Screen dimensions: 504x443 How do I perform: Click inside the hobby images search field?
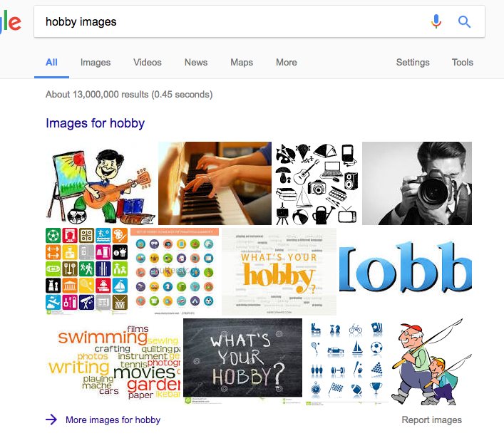232,21
